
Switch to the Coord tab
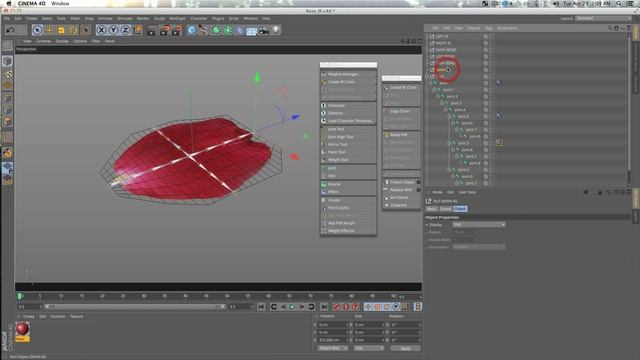(445, 209)
